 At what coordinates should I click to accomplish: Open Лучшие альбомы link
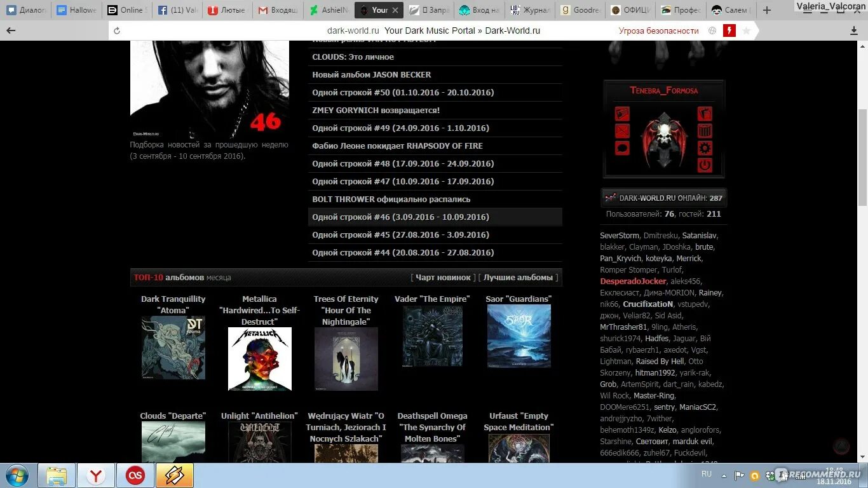(519, 277)
